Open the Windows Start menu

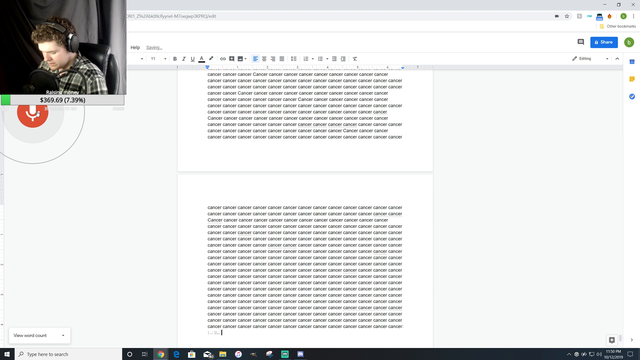7,354
